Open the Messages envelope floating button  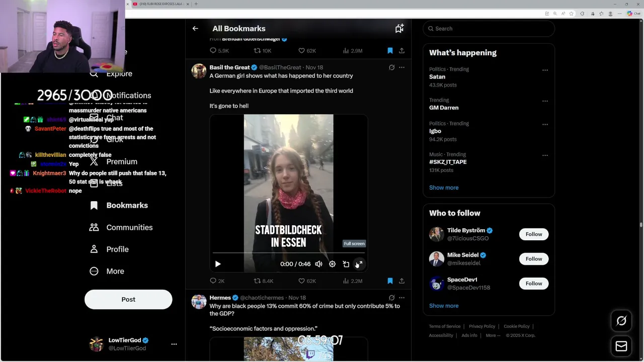coord(621,346)
